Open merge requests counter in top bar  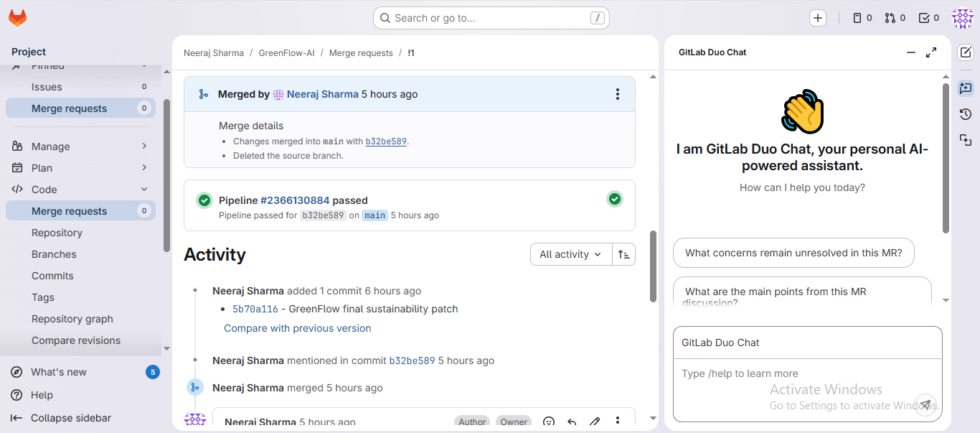click(x=895, y=18)
